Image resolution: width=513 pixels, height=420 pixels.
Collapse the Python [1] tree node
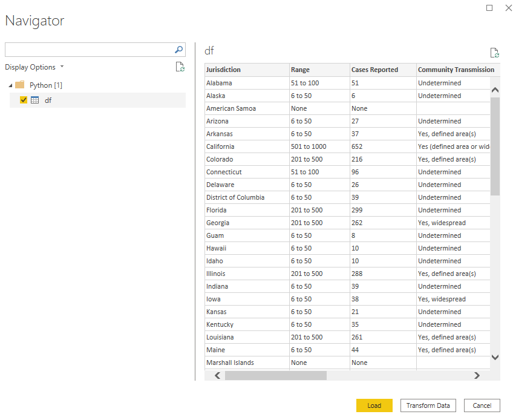point(10,85)
